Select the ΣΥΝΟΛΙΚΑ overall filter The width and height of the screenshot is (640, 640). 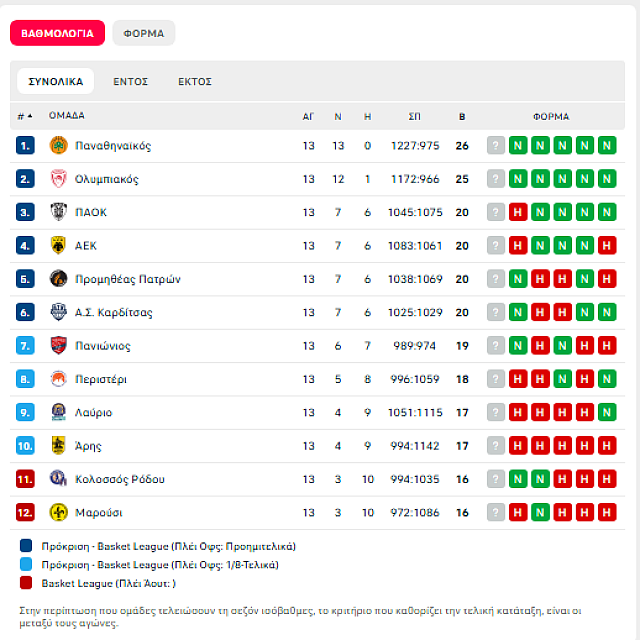click(56, 82)
